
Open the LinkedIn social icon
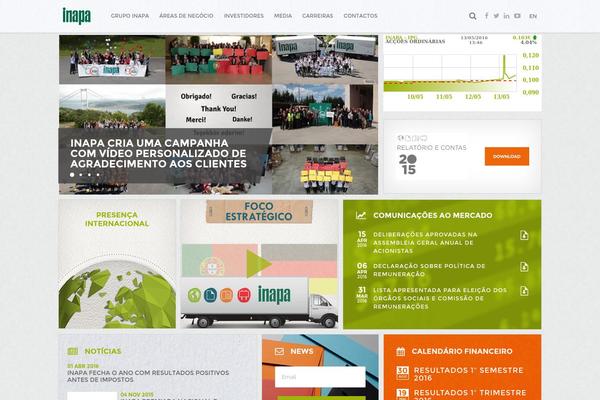(506, 16)
